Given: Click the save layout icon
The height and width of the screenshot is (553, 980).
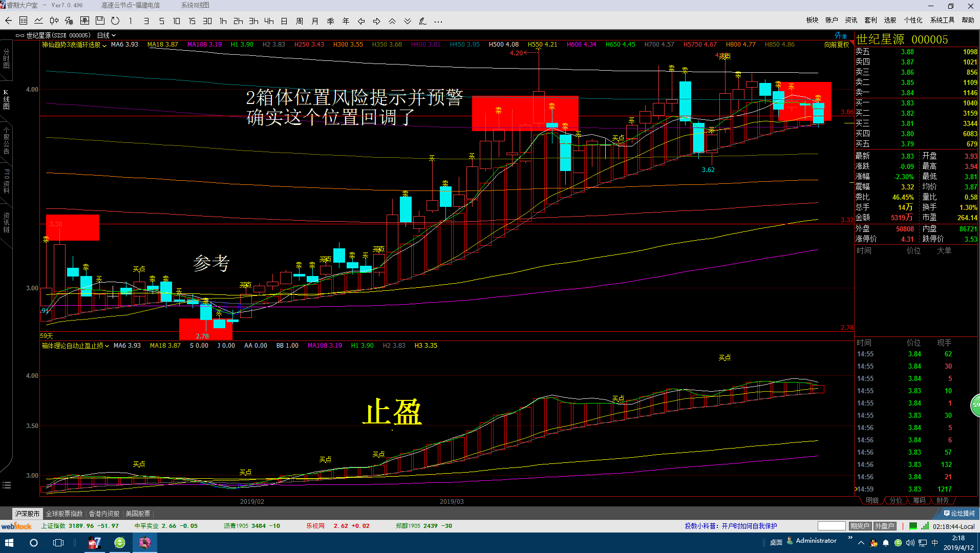Looking at the screenshot, I should (x=100, y=21).
